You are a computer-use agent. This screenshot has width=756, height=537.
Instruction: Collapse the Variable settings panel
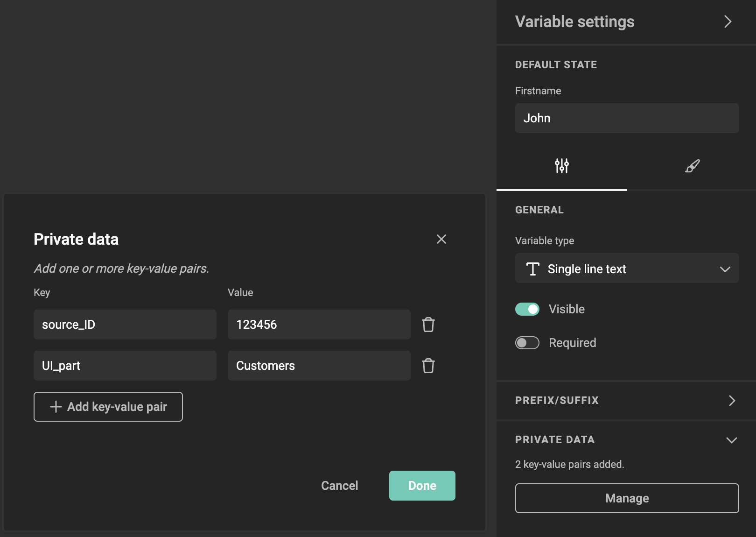tap(728, 21)
